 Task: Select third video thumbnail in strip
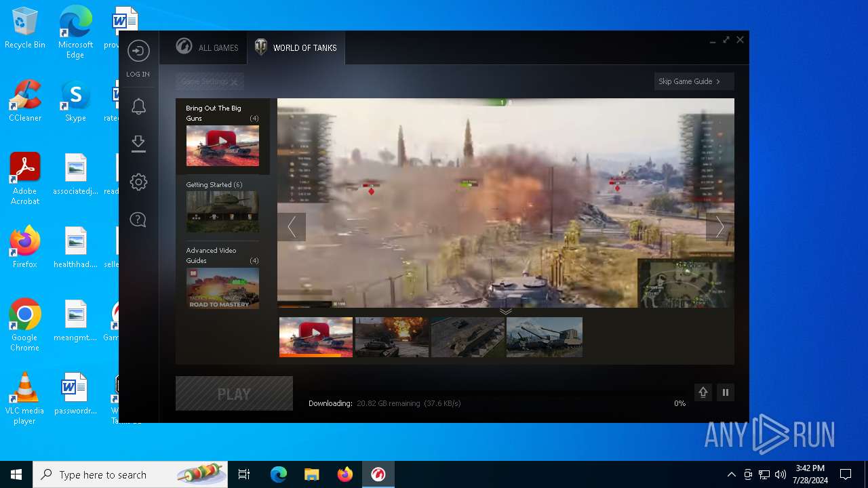tap(468, 337)
